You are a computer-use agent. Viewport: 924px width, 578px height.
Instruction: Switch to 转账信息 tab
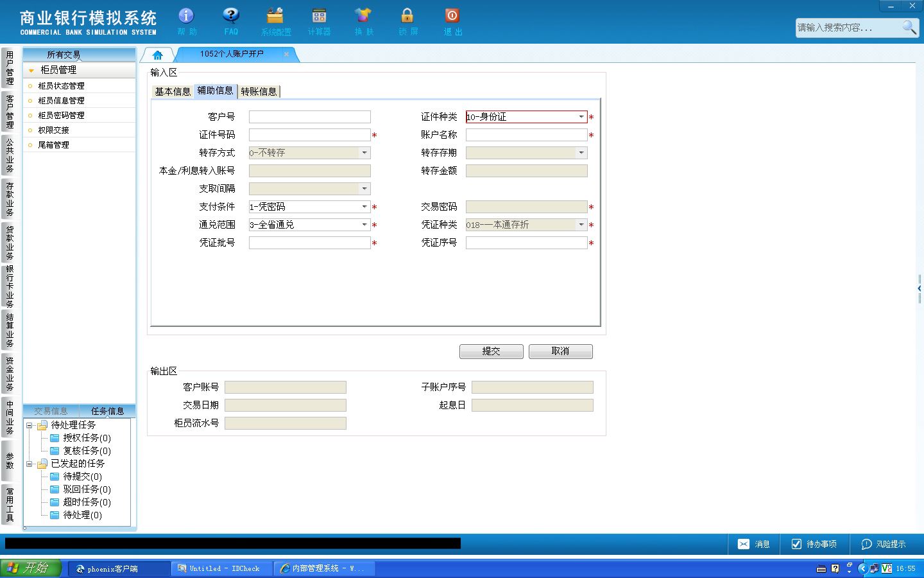point(259,91)
